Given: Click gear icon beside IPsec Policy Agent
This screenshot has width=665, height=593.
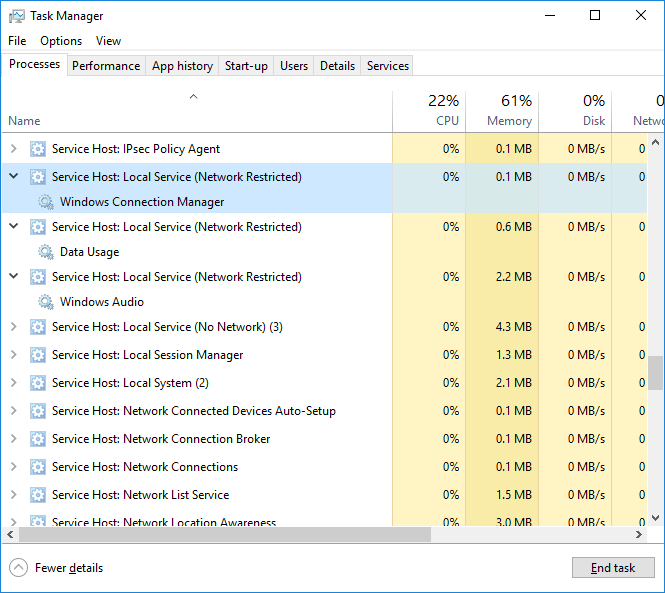Looking at the screenshot, I should point(38,149).
